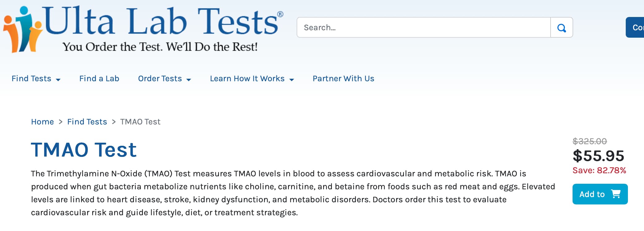This screenshot has height=231, width=644.
Task: Click the crossed-out $325.00 original price
Action: tap(590, 141)
